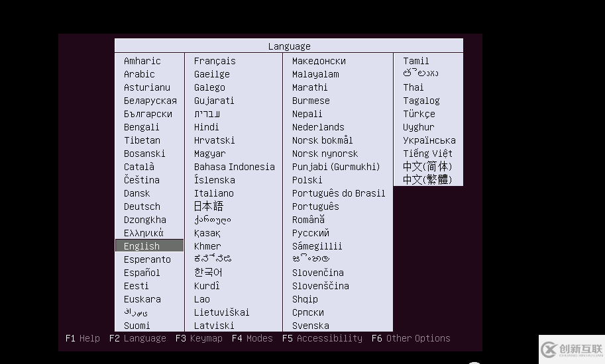Select Arabic language
This screenshot has height=364, width=605.
coord(139,74)
